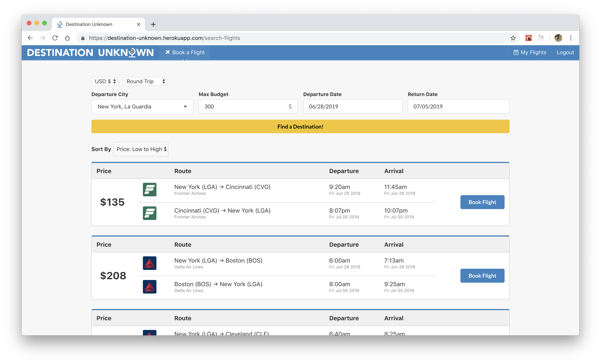
Task: Open Chrome three-dot menu
Action: pyautogui.click(x=571, y=38)
